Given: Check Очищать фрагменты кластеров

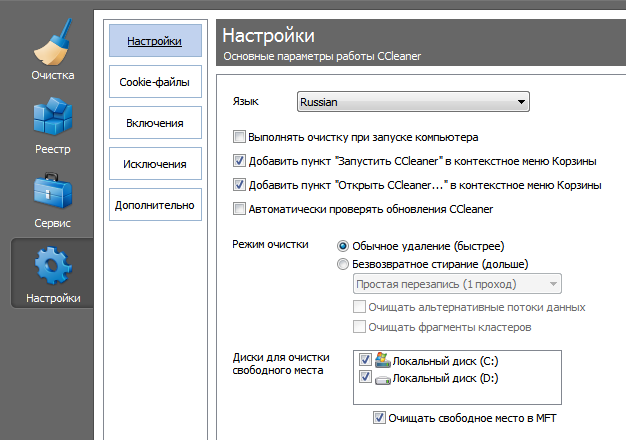Looking at the screenshot, I should click(359, 327).
